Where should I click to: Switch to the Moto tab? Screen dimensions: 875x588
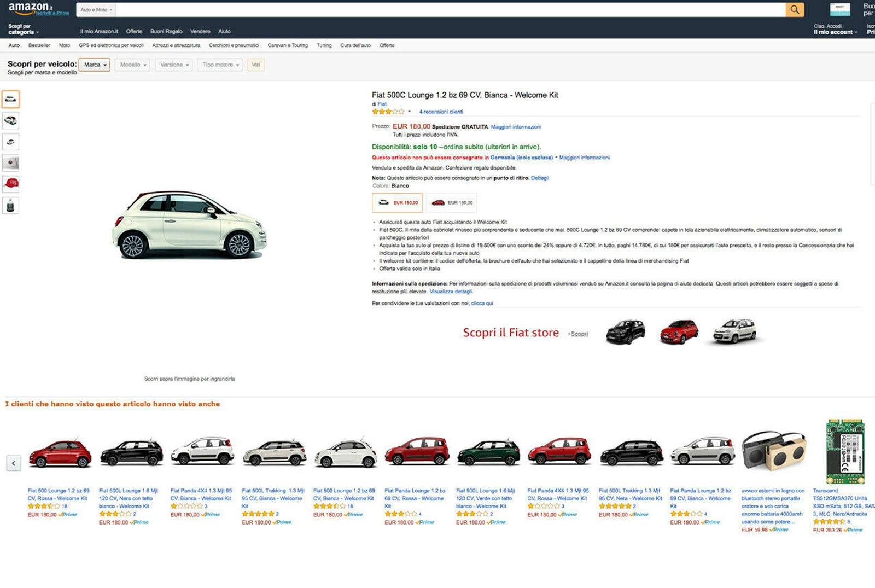(65, 45)
